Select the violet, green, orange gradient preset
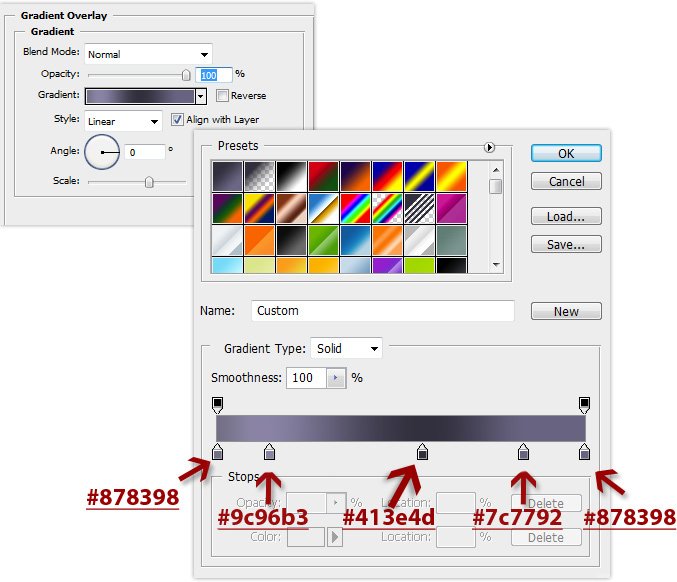 [227, 208]
